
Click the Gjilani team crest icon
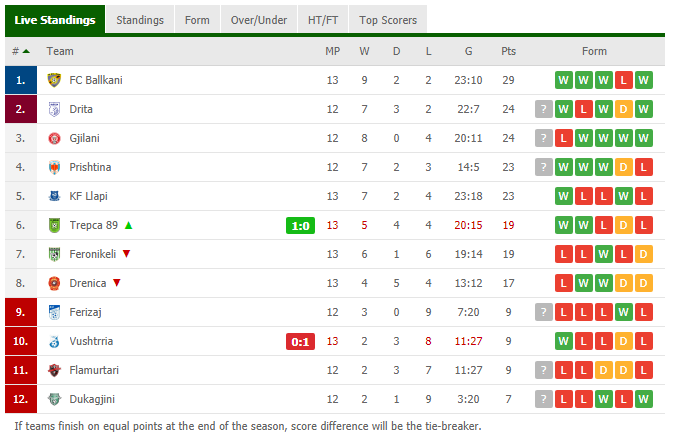(55, 138)
